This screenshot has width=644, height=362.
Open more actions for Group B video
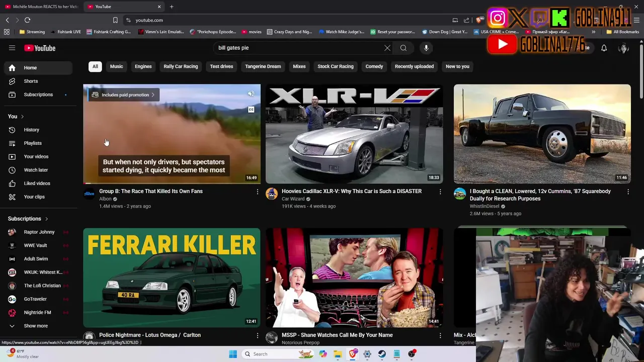point(258,192)
